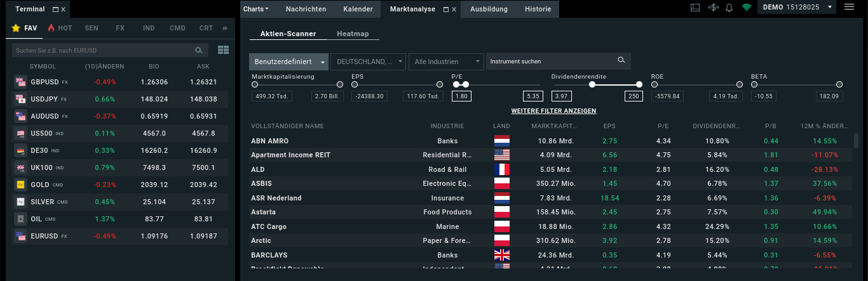This screenshot has width=868, height=281.
Task: Open the Kalender tab
Action: (358, 10)
